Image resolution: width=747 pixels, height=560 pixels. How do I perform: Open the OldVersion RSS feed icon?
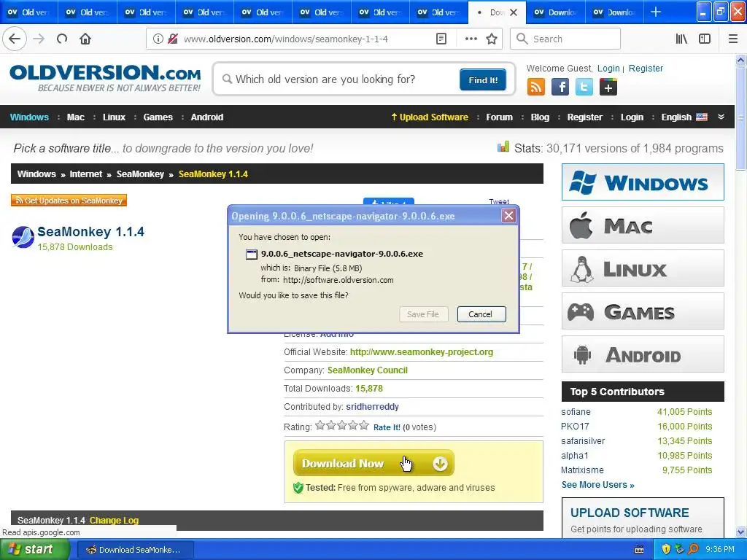pyautogui.click(x=535, y=87)
